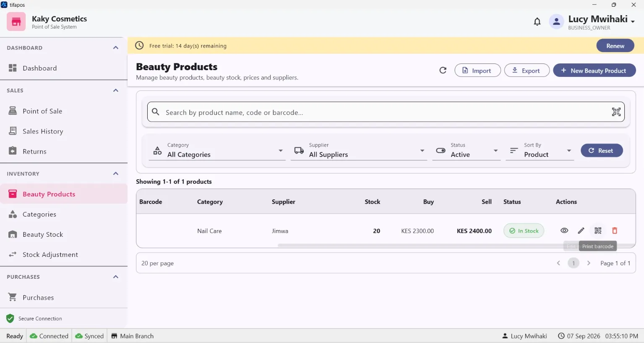Screen dimensions: 644x343
Task: Open the Category filter dropdown
Action: pyautogui.click(x=217, y=150)
